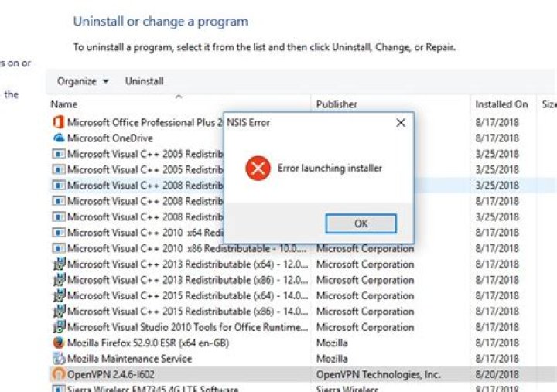Click OpenVPN Technologies, Inc. publisher cell
Screen dimensions: 557x392
tap(378, 374)
